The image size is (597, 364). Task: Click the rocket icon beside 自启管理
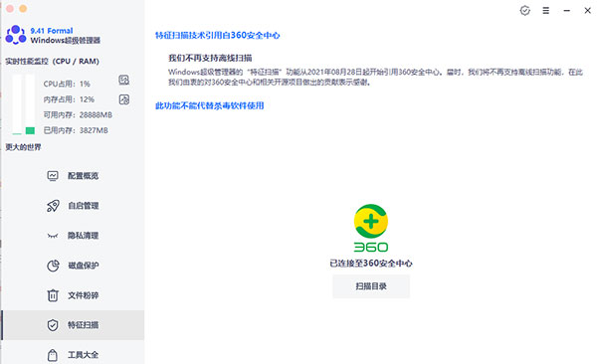tap(53, 206)
